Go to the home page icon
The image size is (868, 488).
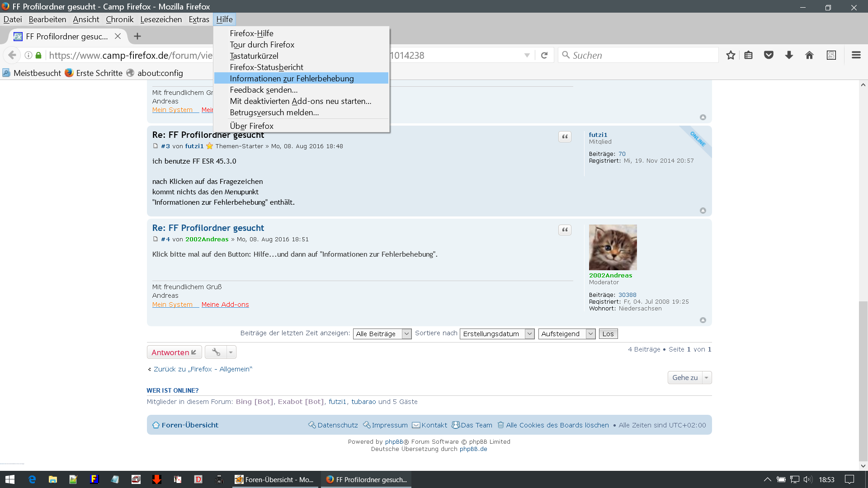point(809,55)
